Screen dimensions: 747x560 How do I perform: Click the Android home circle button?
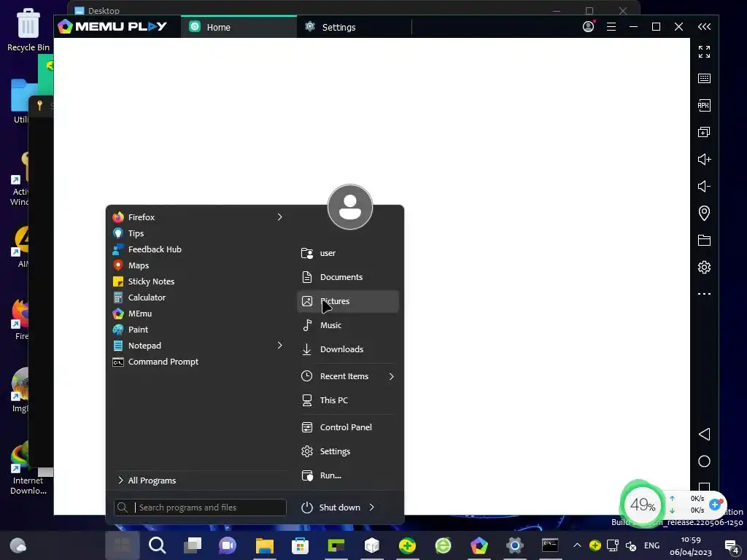[704, 462]
